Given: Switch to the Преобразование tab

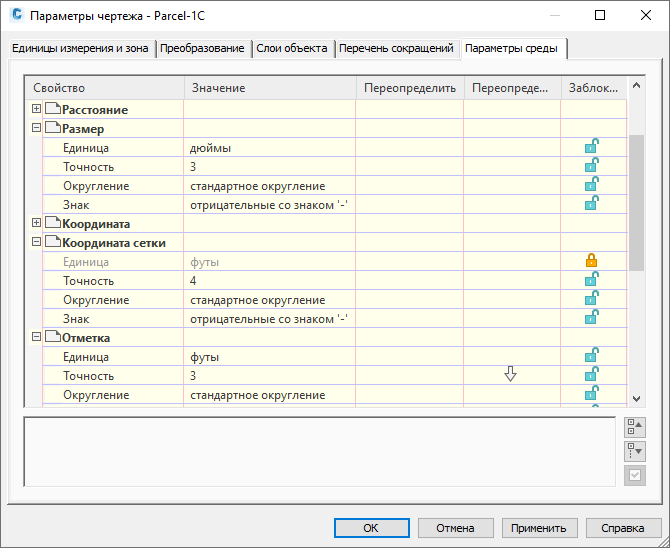Looking at the screenshot, I should [x=203, y=49].
